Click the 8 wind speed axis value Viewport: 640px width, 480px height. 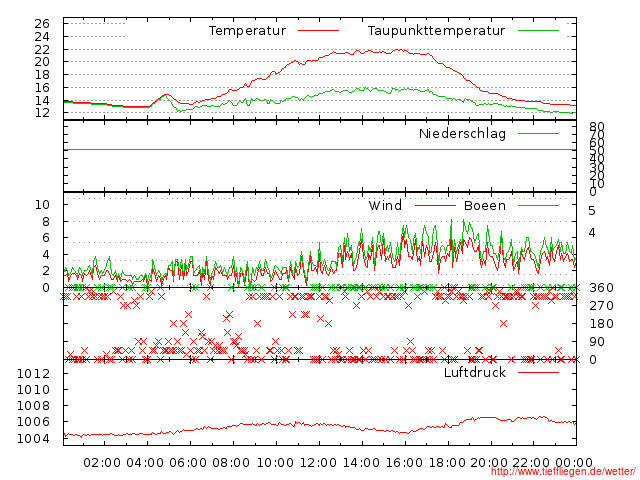pos(46,222)
